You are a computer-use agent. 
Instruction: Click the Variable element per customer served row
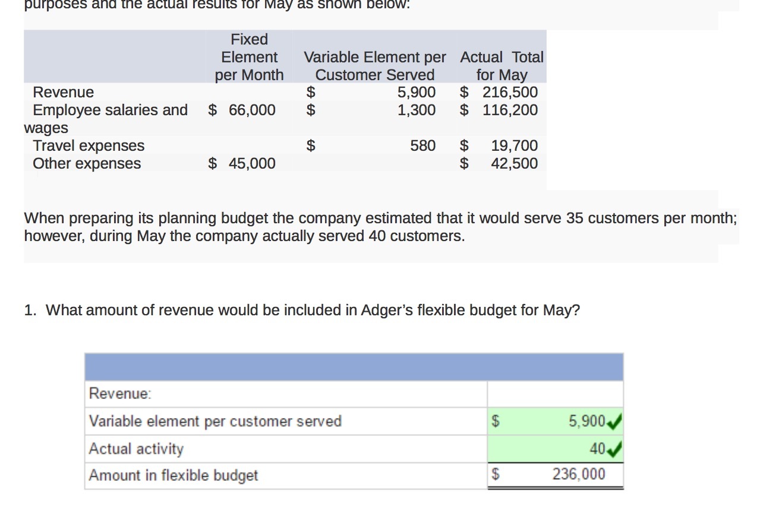coord(215,421)
